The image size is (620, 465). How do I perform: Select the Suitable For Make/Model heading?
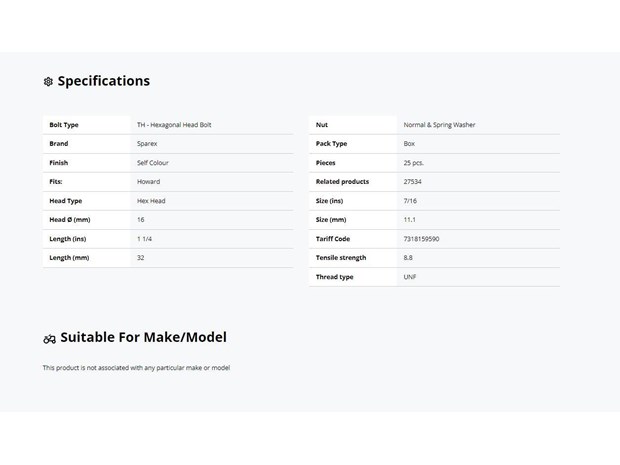coord(144,337)
